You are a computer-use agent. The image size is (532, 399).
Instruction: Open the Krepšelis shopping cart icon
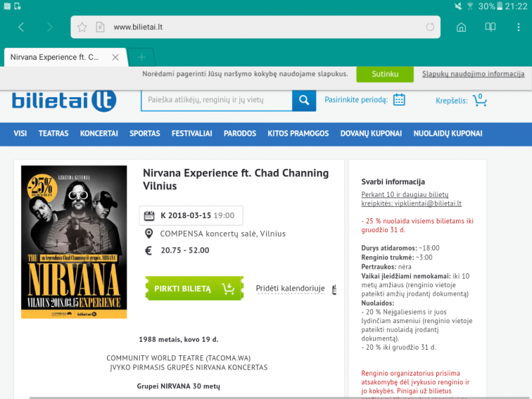tap(479, 100)
